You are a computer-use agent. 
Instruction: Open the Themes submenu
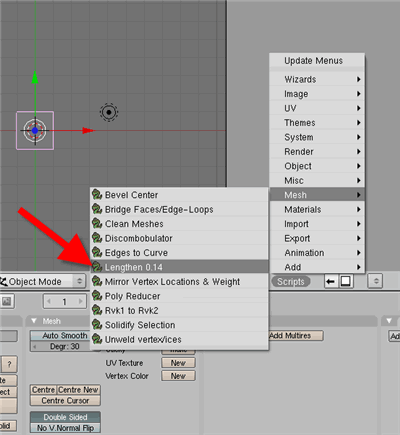point(317,123)
